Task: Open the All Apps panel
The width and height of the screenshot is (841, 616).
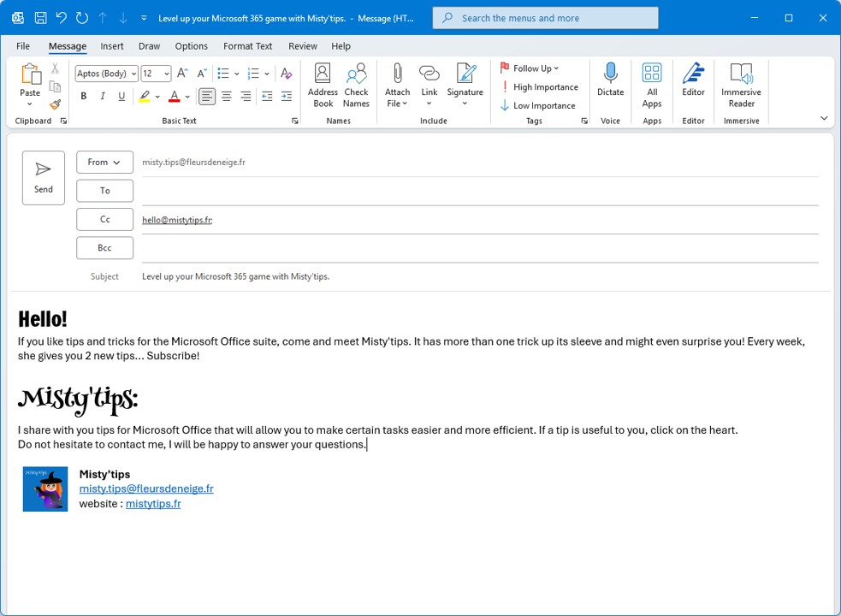Action: pos(652,86)
